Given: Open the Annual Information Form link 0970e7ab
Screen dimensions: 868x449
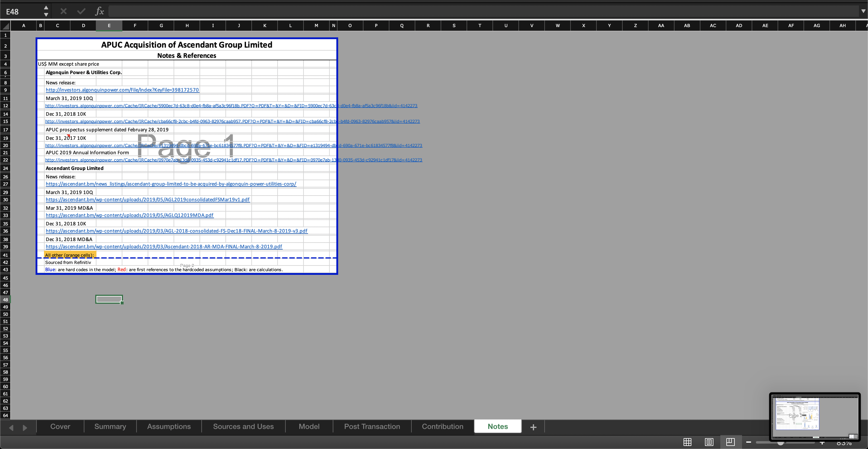Looking at the screenshot, I should pos(234,160).
